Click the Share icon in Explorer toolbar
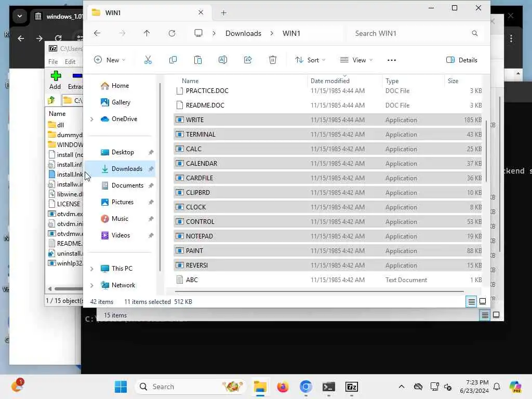The height and width of the screenshot is (399, 532). [248, 60]
